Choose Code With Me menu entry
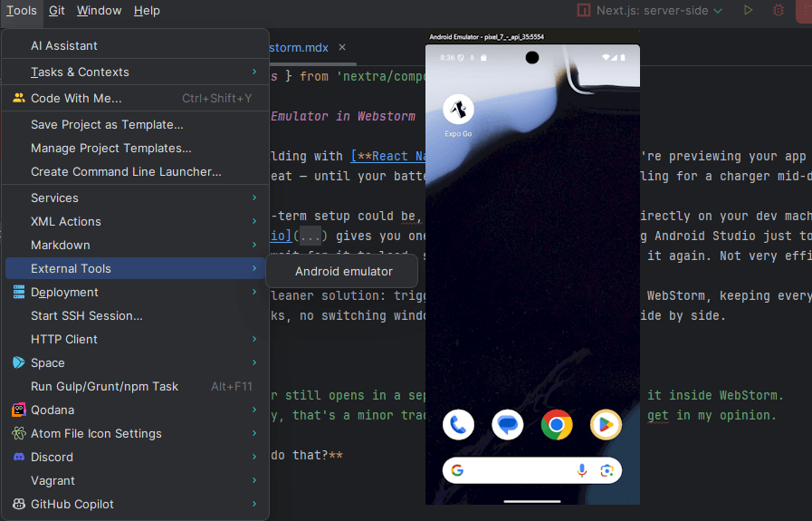 click(x=76, y=98)
